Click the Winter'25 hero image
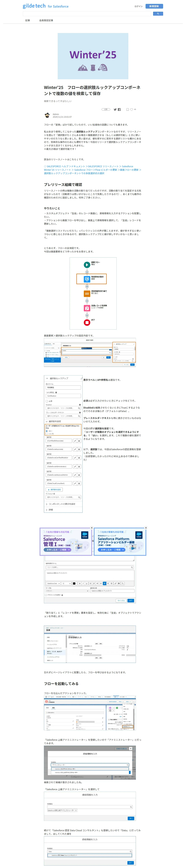The height and width of the screenshot is (868, 186). tap(93, 56)
